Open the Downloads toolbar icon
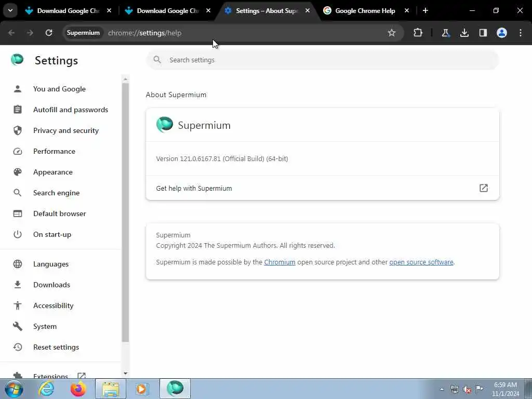Image resolution: width=532 pixels, height=399 pixels. pos(464,33)
